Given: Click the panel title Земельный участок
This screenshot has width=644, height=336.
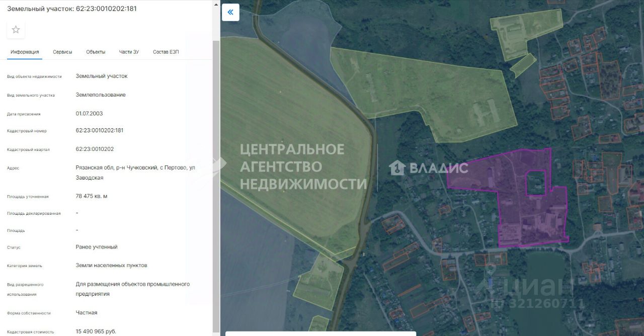Looking at the screenshot, I should pos(40,9).
